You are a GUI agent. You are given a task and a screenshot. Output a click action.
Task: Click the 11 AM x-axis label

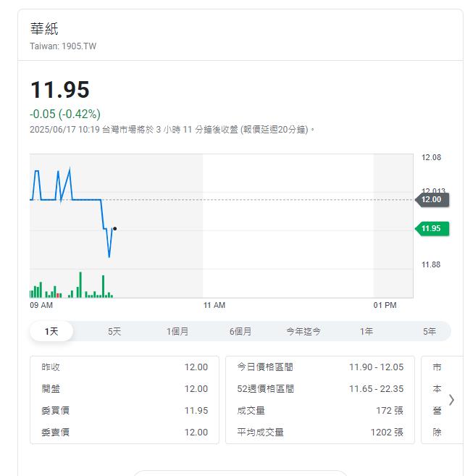(214, 305)
